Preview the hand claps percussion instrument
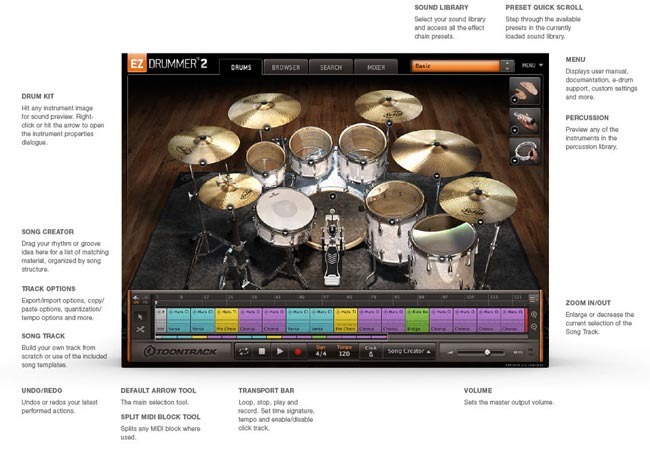Image resolution: width=650 pixels, height=456 pixels. pyautogui.click(x=525, y=90)
